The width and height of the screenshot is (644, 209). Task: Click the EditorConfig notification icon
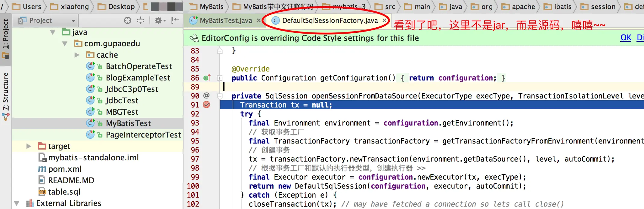194,38
